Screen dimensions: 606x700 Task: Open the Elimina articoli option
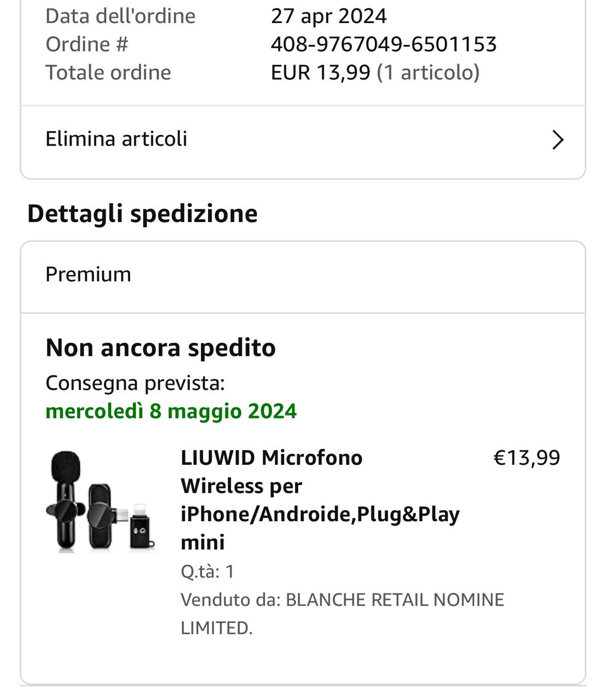[116, 139]
